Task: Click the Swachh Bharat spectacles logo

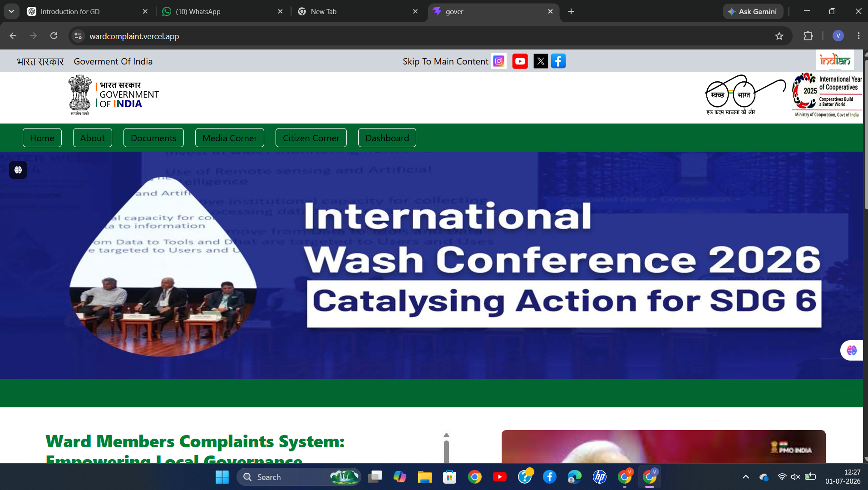Action: [745, 95]
